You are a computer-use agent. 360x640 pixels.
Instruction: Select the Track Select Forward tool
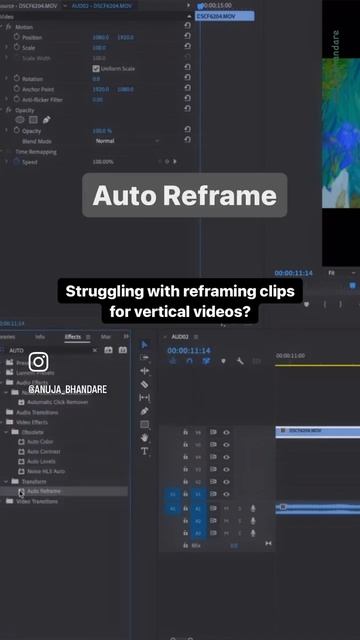[x=144, y=357]
